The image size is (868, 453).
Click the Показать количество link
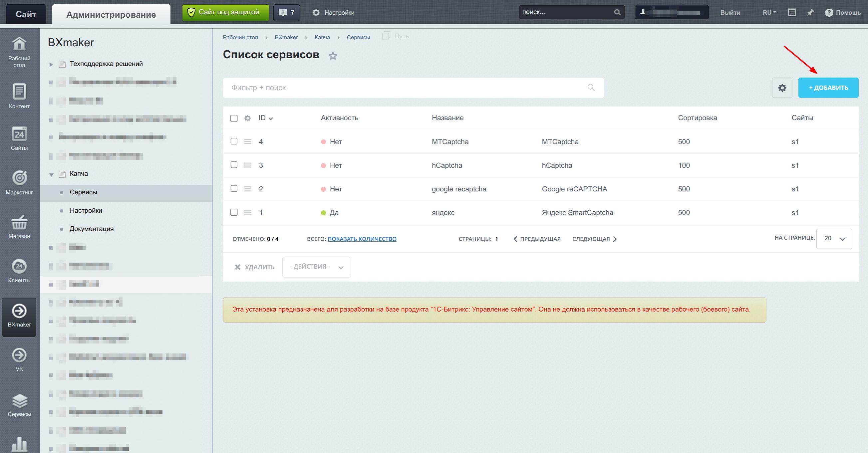click(362, 239)
